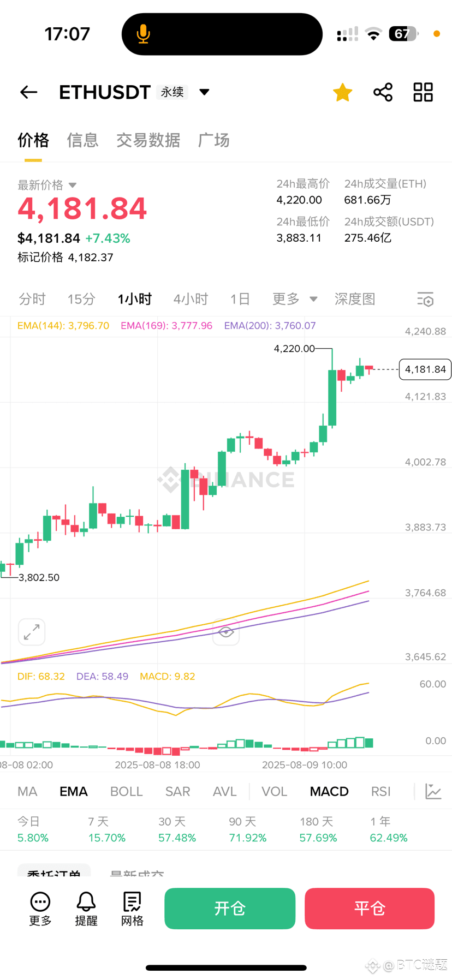The height and width of the screenshot is (980, 452).
Task: Select the 4小时 chart interval
Action: point(191,299)
